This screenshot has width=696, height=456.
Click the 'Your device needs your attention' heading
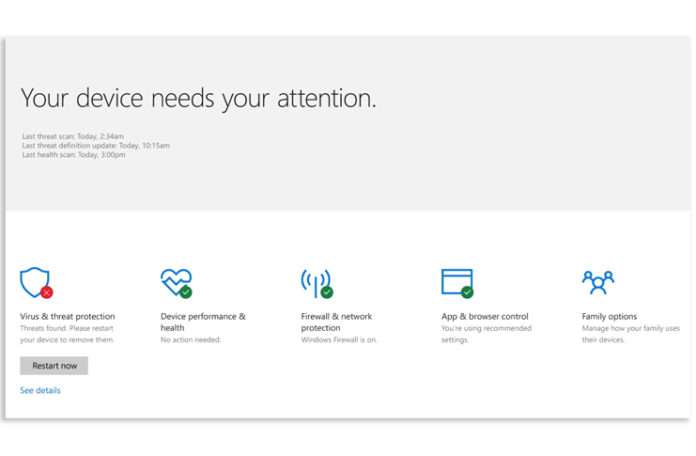(199, 98)
